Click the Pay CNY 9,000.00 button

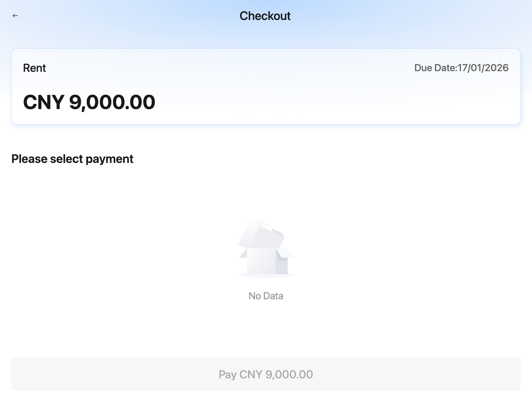click(266, 374)
